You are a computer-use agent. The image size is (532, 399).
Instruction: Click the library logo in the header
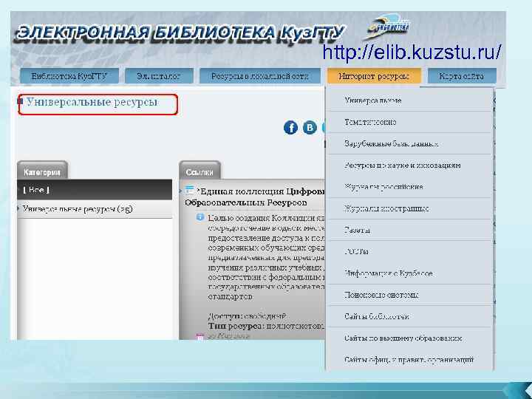tap(388, 26)
